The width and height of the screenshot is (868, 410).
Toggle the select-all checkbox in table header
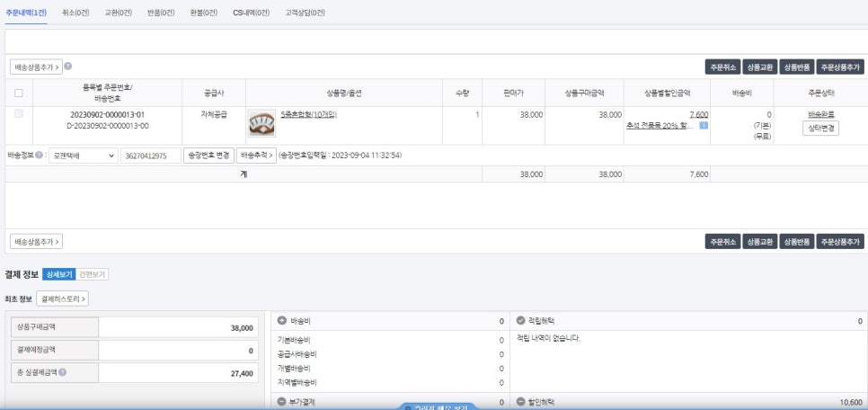point(18,93)
